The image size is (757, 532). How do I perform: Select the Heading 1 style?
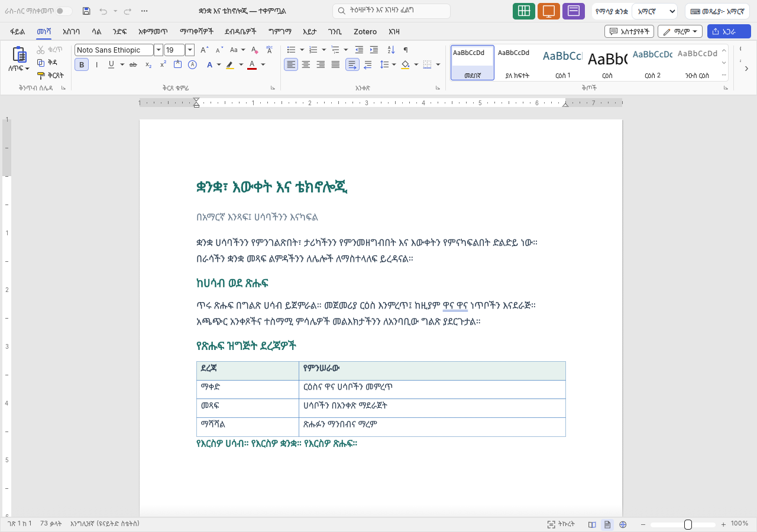tap(562, 62)
